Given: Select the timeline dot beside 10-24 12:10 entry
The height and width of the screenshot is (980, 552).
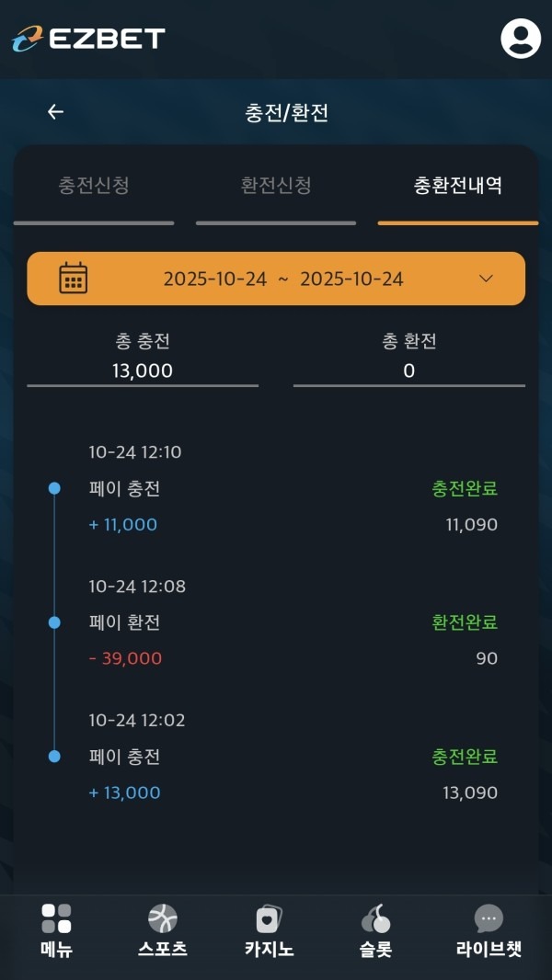Looking at the screenshot, I should pyautogui.click(x=55, y=489).
